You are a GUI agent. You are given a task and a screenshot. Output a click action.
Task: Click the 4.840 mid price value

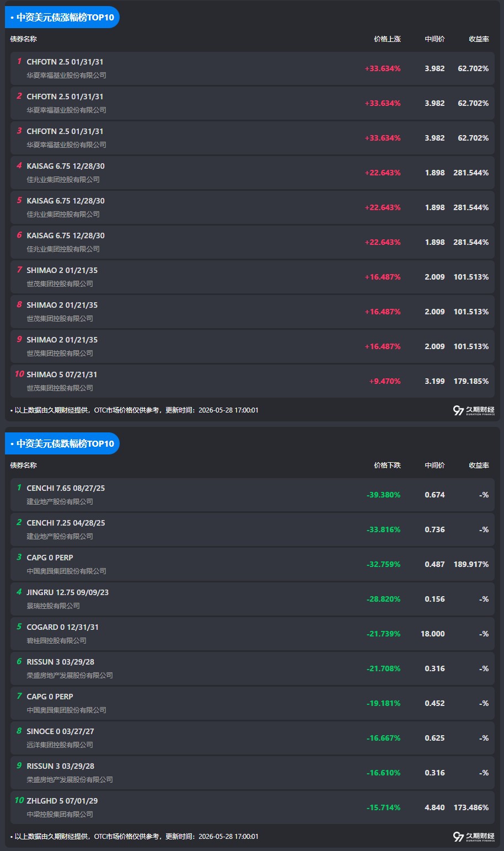[x=435, y=807]
